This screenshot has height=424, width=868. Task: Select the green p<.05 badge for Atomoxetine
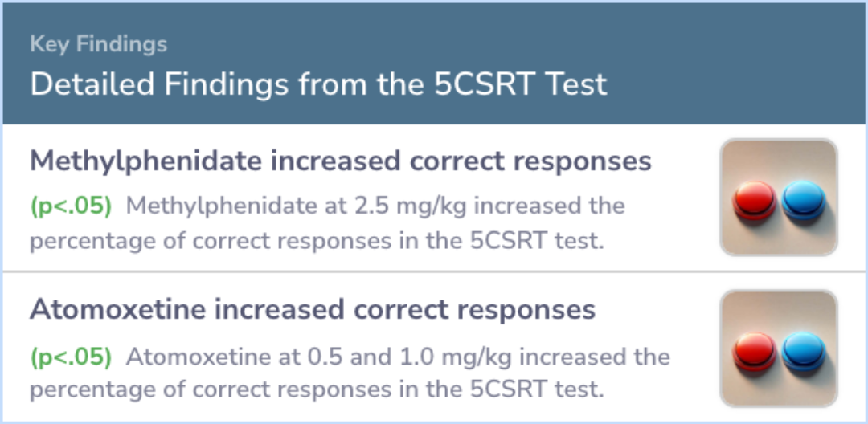pos(71,357)
